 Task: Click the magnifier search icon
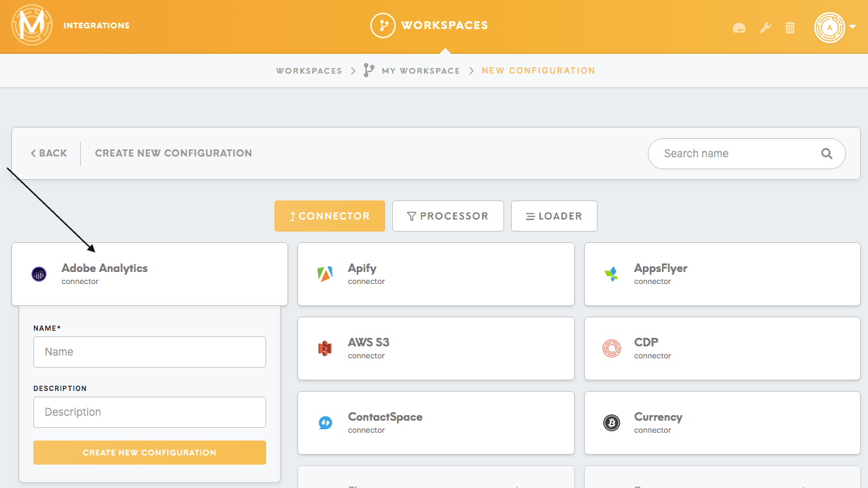point(827,154)
